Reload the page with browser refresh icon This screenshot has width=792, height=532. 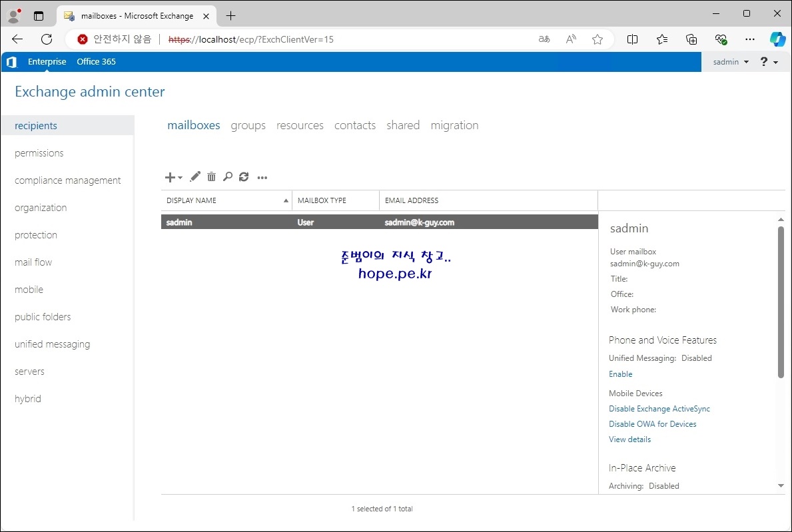[47, 39]
